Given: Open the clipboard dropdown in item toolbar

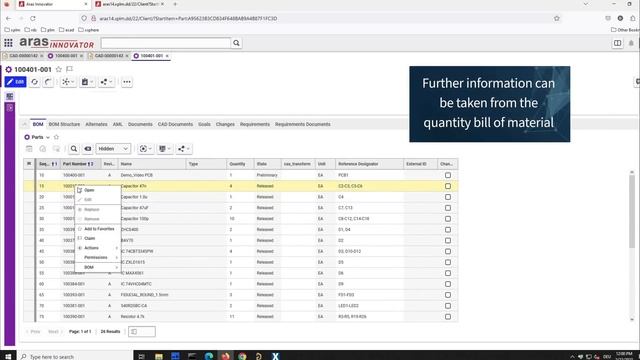Looking at the screenshot, I should (87, 82).
